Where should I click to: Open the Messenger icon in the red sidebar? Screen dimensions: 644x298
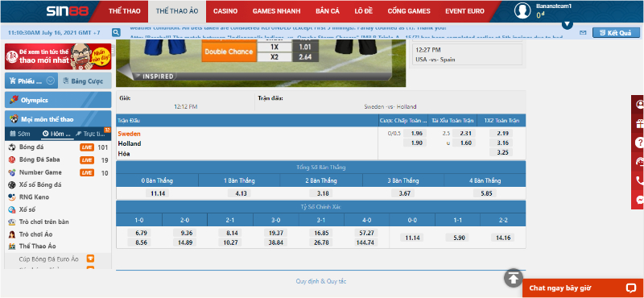(639, 200)
